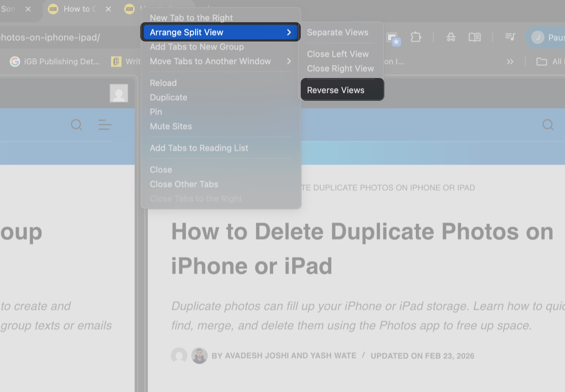The image size is (565, 392).
Task: Select Reverse Views from the submenu
Action: [336, 89]
